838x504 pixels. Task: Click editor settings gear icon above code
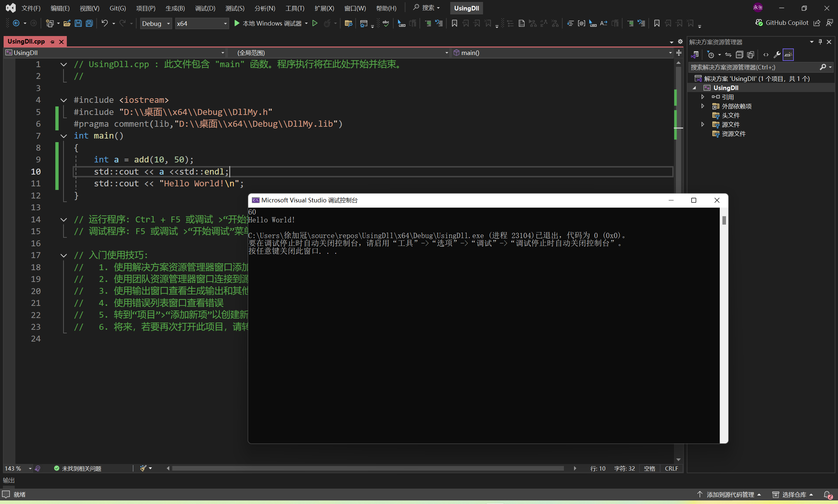coord(680,42)
